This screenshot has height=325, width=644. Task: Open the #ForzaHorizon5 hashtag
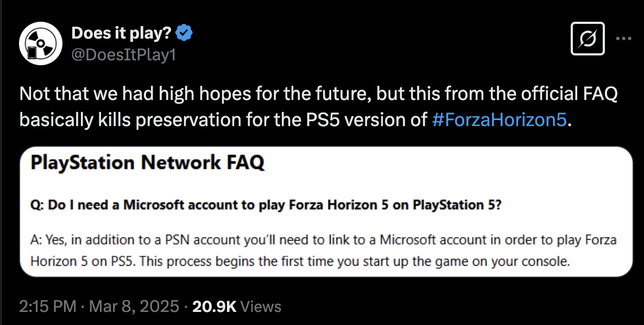[500, 120]
